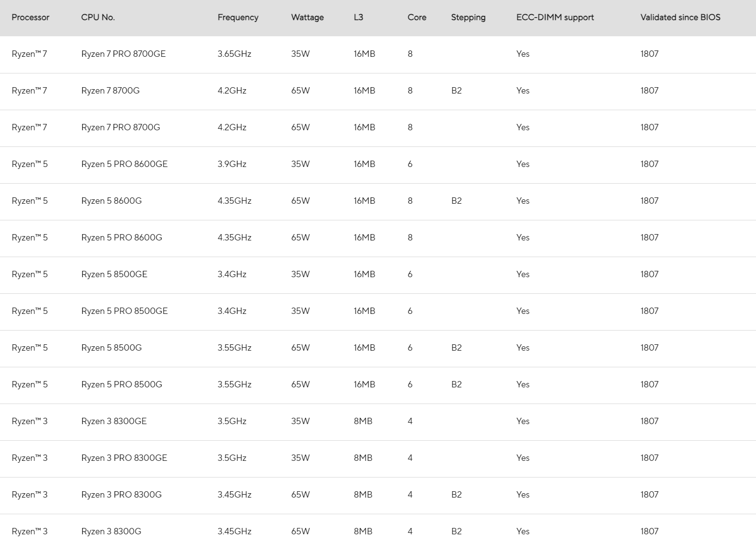Select the Ryzen 3 8300G CPU name
The image size is (756, 549).
click(x=111, y=531)
